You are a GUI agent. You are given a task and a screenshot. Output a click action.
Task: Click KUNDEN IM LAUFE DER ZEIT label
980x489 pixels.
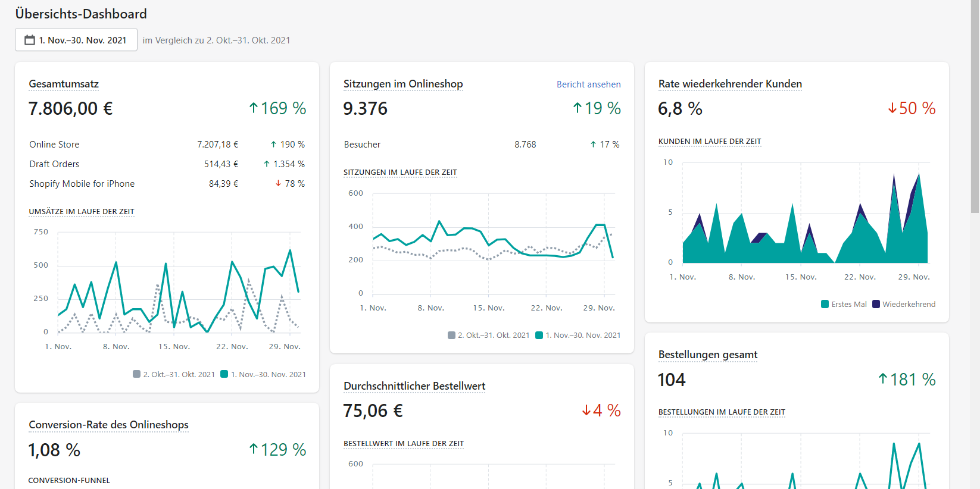(710, 142)
